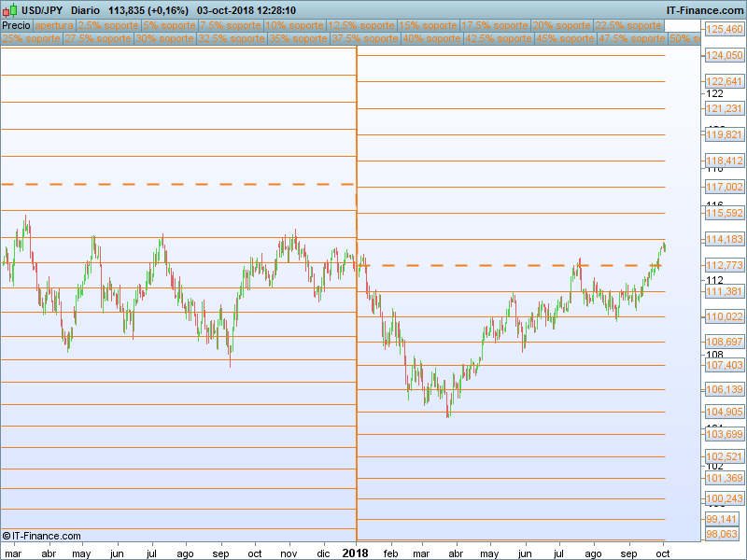Click the ©IT-Finance.com copyright link
Screen dimensions: 747x560
point(42,536)
